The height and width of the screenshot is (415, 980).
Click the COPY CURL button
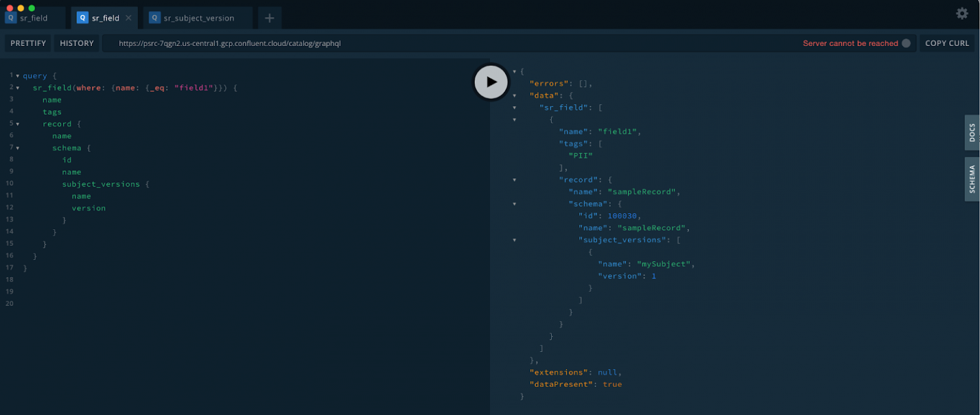tap(947, 43)
